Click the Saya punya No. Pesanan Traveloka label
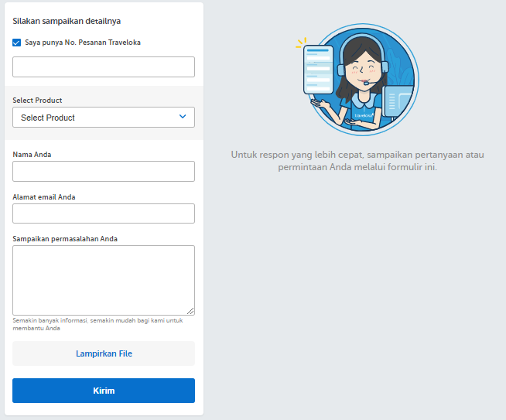Image resolution: width=506 pixels, height=420 pixels. coord(83,43)
